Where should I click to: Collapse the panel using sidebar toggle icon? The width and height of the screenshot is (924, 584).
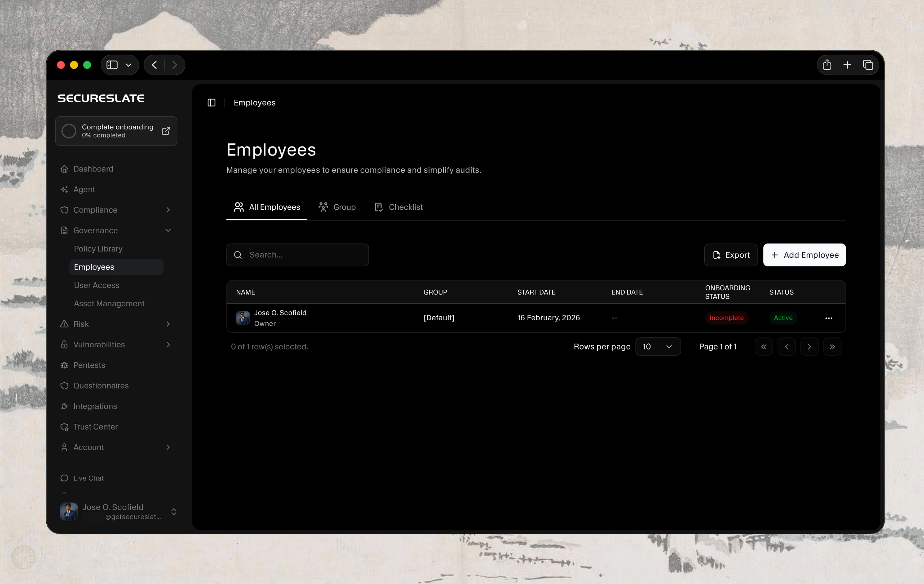pyautogui.click(x=211, y=103)
